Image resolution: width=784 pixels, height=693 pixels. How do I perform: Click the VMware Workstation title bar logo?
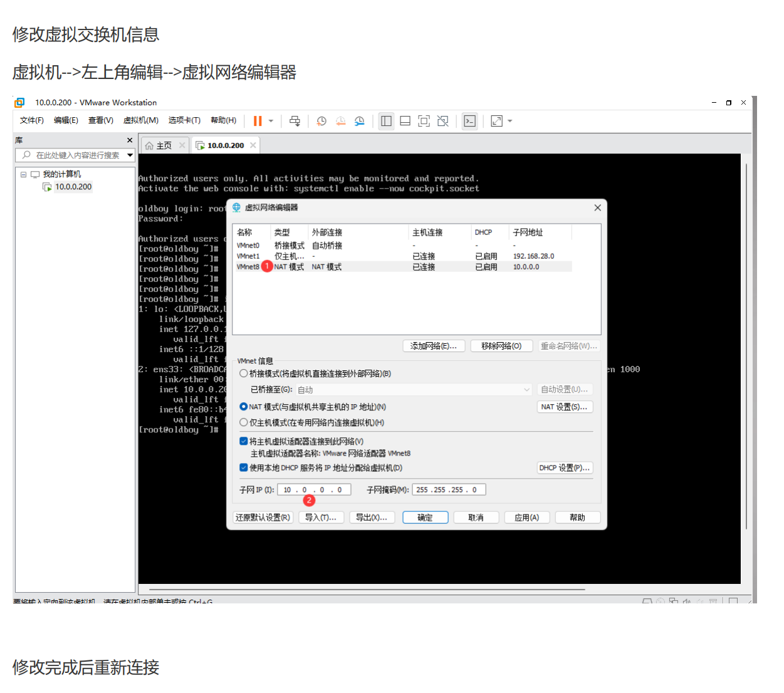coord(19,102)
